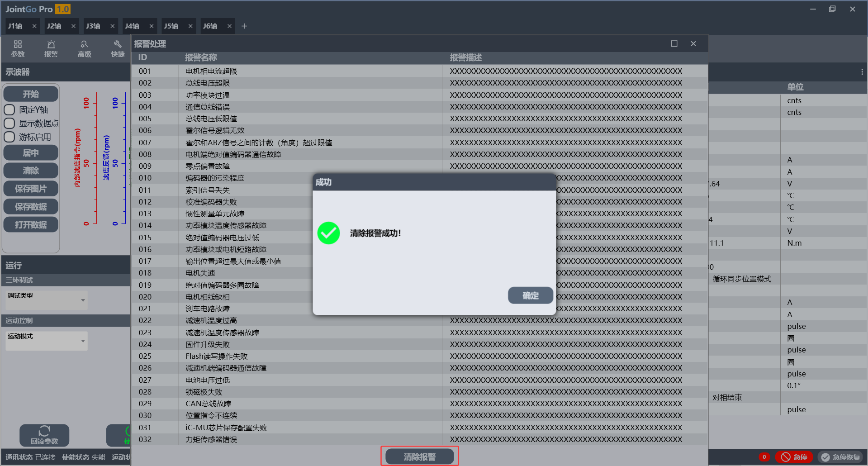Screen dimensions: 868x466
Task: Select alarm row 029 CAN总线故障
Action: tap(420, 404)
